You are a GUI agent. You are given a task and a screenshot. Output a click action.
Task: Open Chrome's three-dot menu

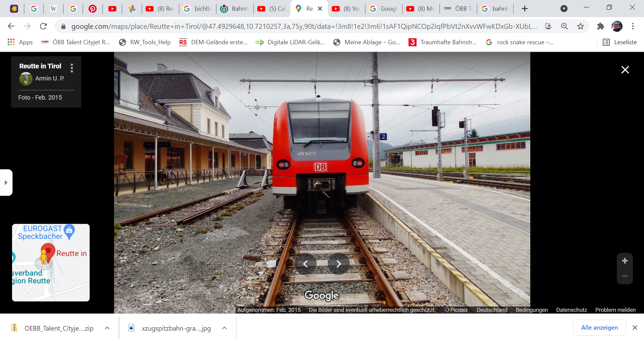[x=633, y=26]
